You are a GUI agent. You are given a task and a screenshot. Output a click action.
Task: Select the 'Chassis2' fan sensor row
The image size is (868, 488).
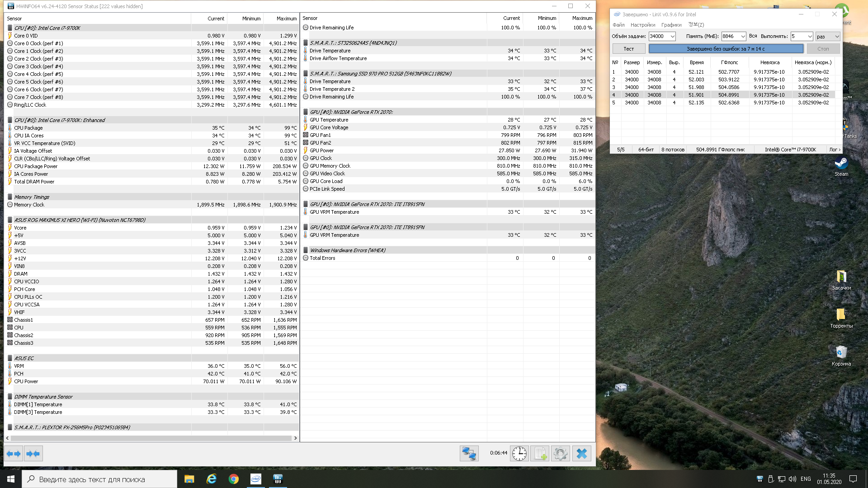coord(152,335)
